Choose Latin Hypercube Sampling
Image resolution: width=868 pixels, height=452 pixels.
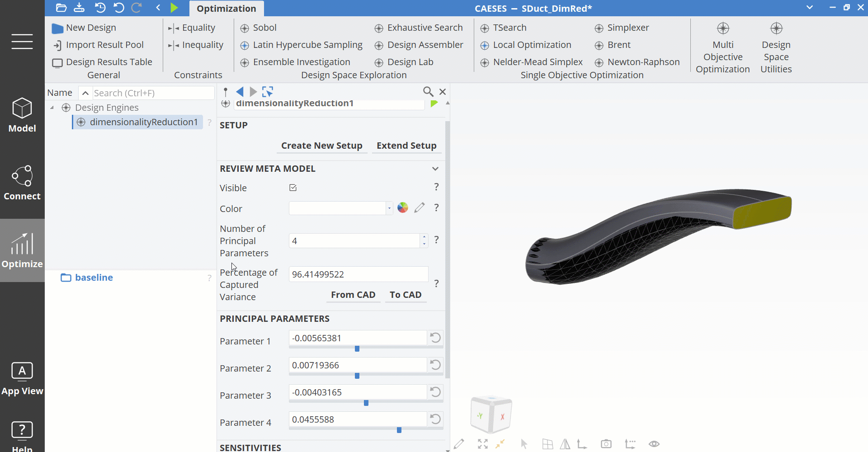pos(302,45)
